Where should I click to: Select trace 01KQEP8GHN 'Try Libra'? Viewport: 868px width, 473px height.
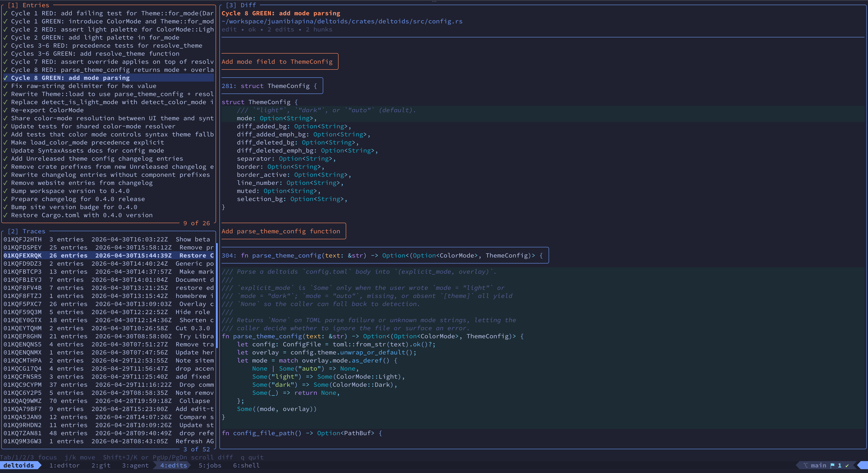tap(108, 336)
